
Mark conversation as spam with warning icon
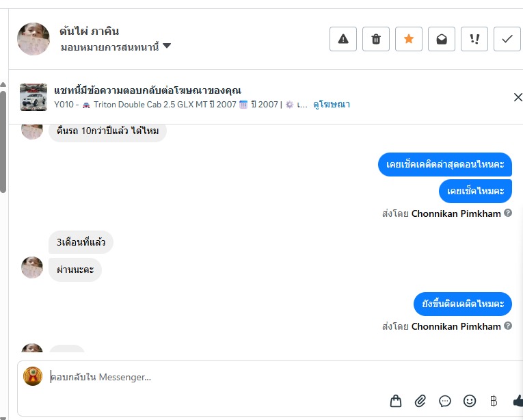343,39
